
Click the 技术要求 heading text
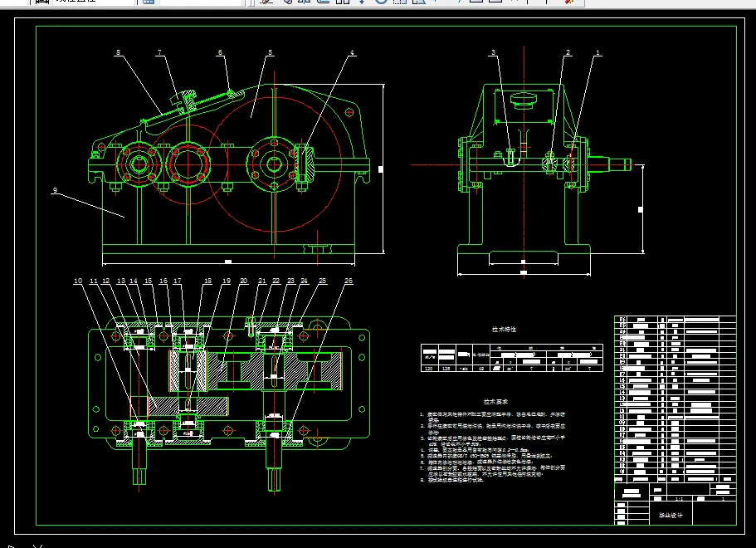pos(495,401)
